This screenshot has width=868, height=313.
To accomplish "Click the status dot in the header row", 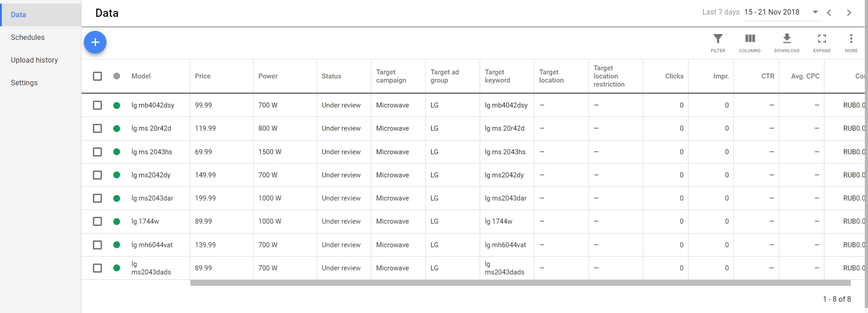I will click(x=116, y=76).
